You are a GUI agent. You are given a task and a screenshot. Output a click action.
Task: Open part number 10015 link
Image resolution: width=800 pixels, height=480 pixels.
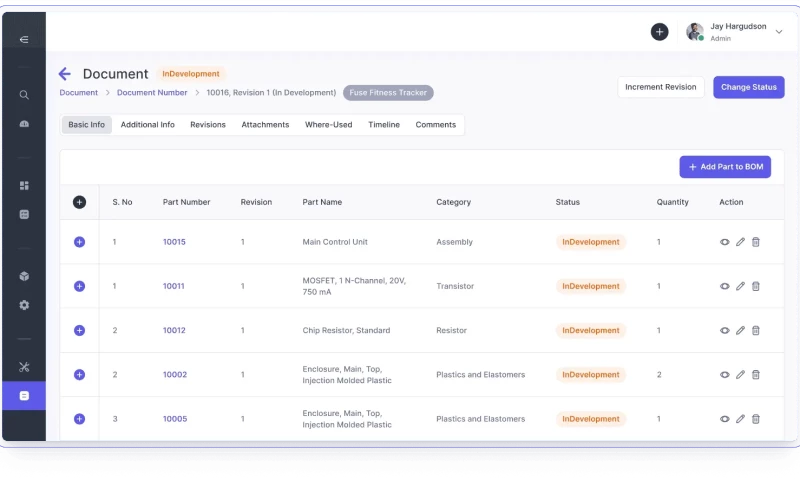pos(174,242)
